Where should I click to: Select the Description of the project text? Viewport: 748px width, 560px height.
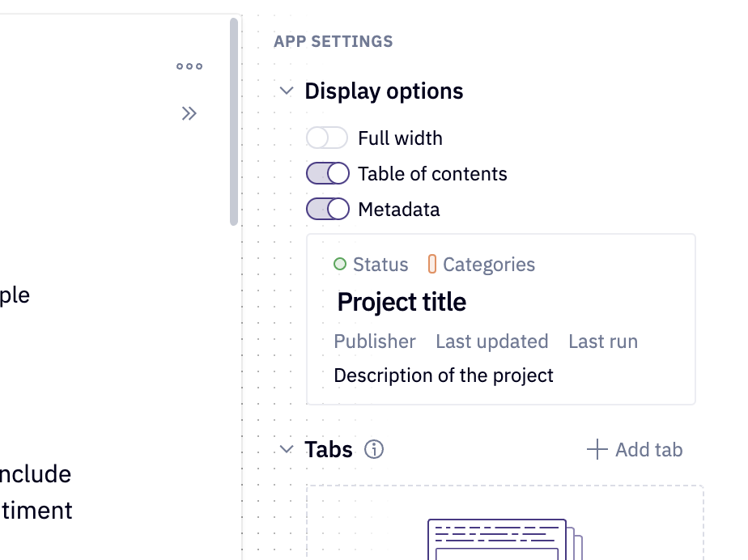coord(444,375)
